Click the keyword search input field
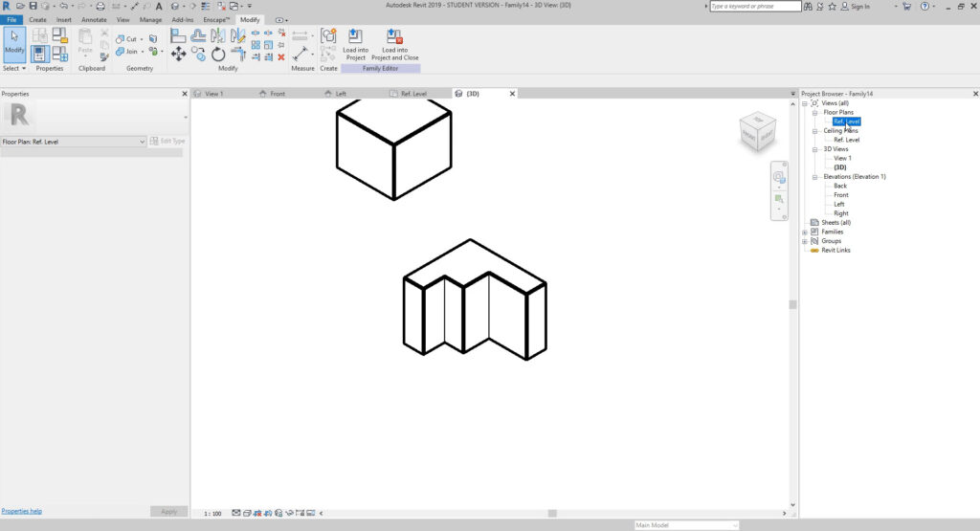Viewport: 980px width, 531px height. 755,7
